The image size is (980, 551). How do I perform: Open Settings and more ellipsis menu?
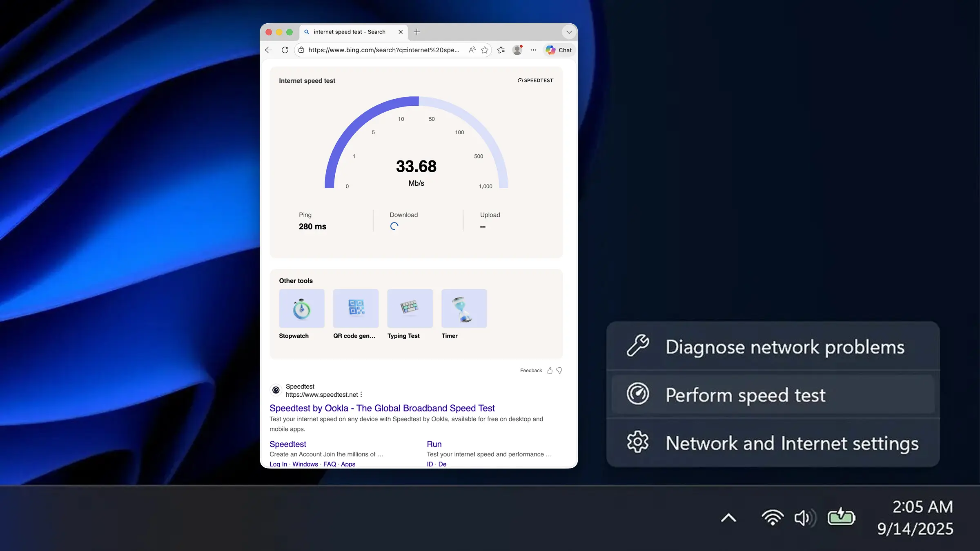pos(533,50)
